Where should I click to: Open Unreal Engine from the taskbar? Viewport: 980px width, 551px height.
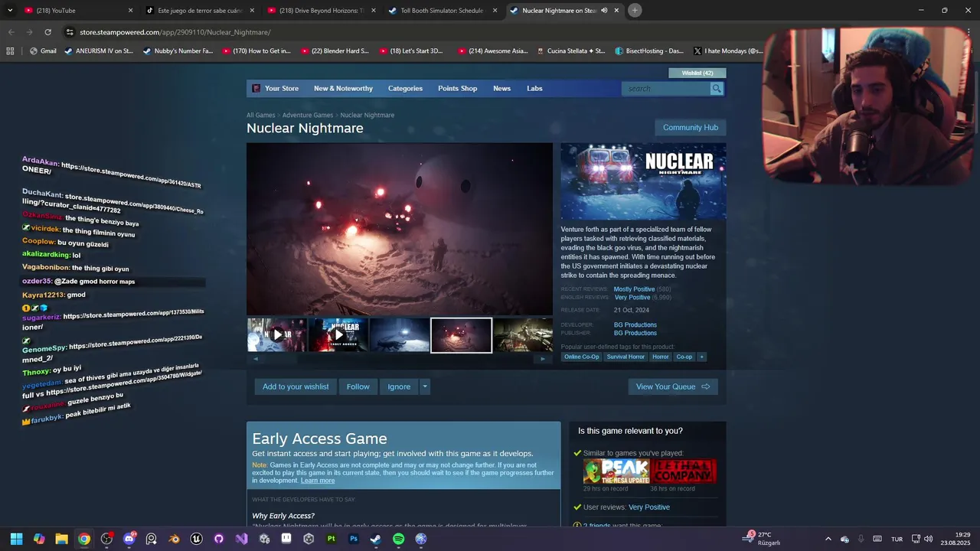(197, 539)
